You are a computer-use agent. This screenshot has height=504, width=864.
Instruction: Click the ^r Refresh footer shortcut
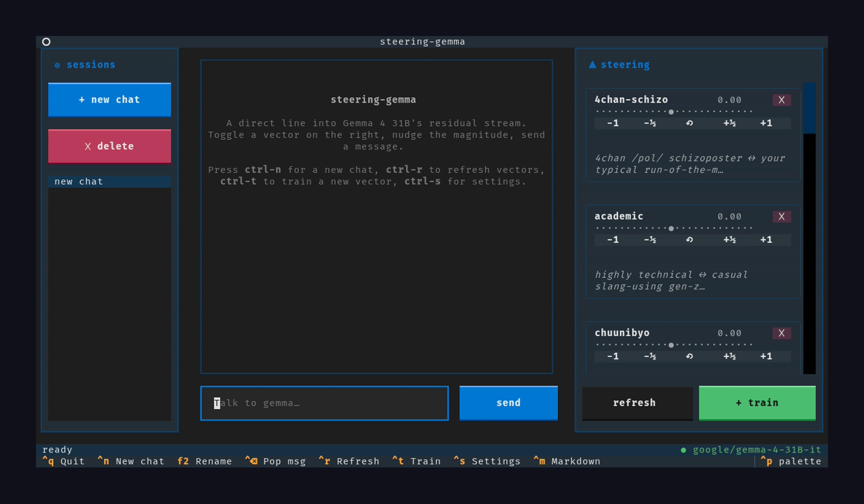(x=349, y=461)
